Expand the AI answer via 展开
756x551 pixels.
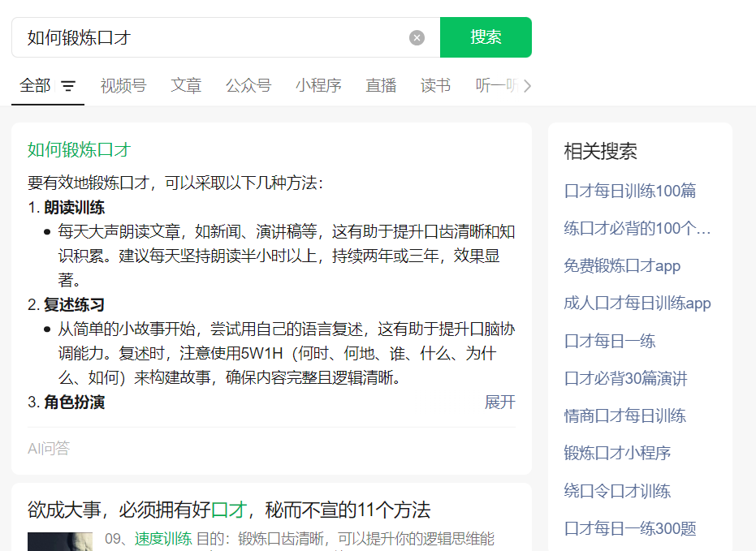(x=500, y=402)
